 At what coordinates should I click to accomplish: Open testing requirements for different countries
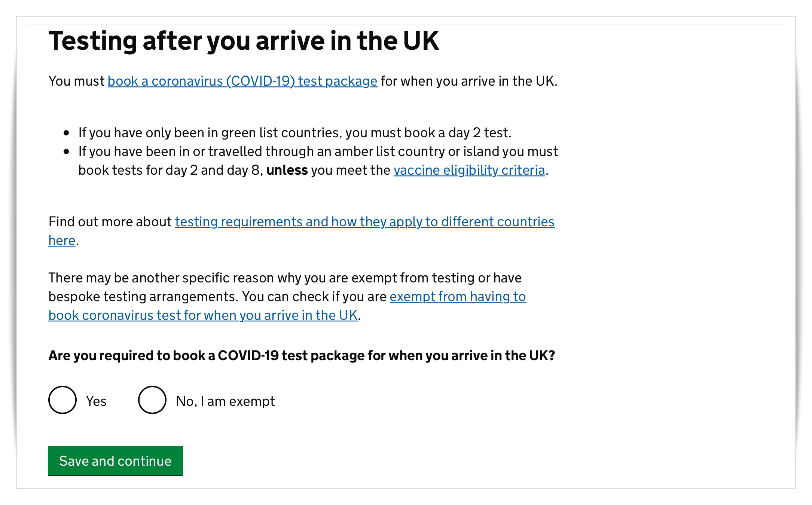click(x=364, y=221)
